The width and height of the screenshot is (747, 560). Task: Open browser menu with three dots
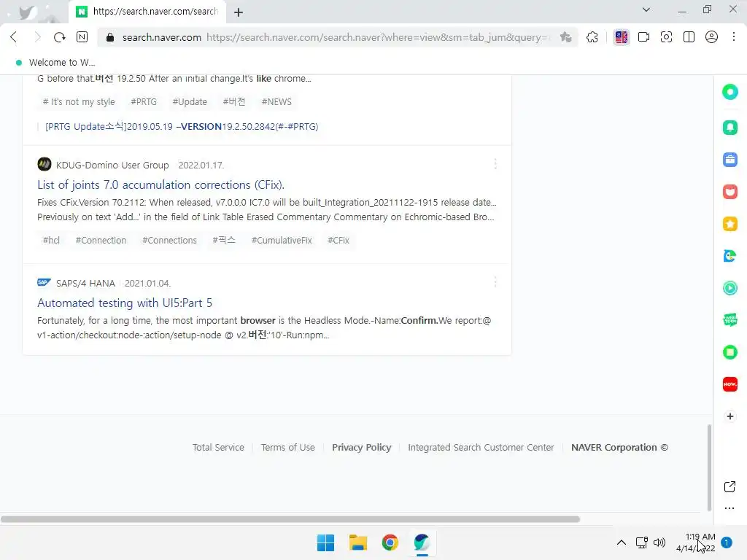pyautogui.click(x=734, y=37)
